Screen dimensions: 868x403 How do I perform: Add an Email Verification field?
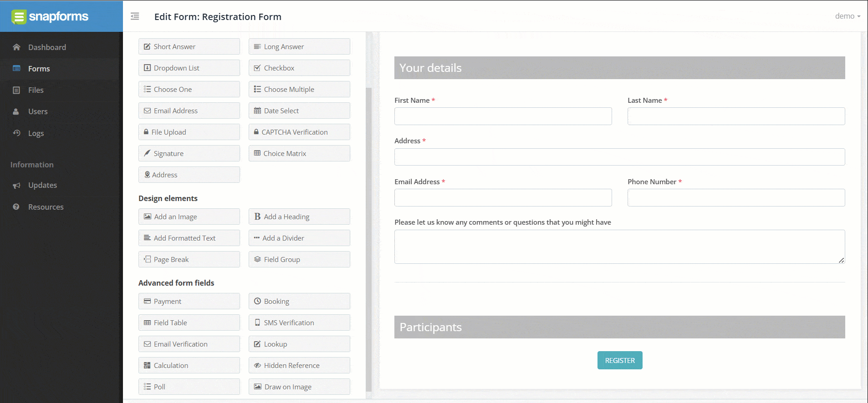[189, 344]
